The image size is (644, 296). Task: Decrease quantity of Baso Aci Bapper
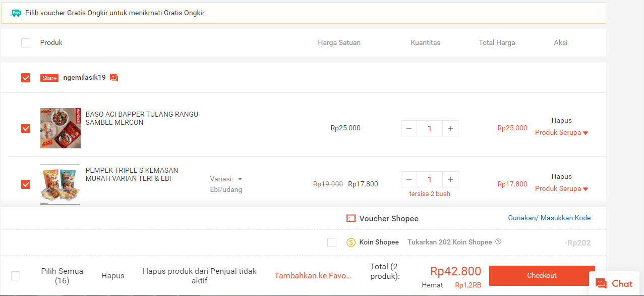tap(409, 128)
